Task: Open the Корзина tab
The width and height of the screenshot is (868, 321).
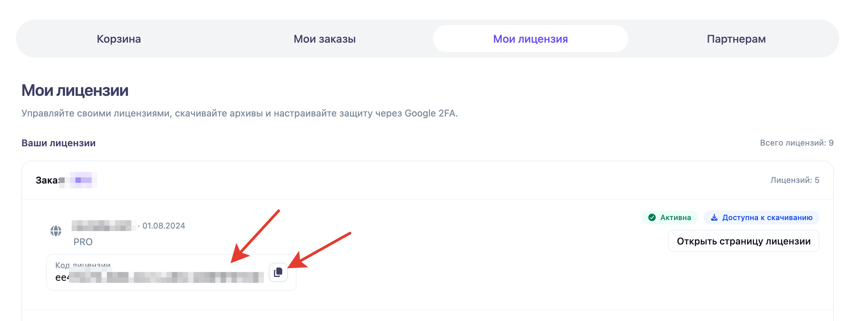Action: pos(118,39)
